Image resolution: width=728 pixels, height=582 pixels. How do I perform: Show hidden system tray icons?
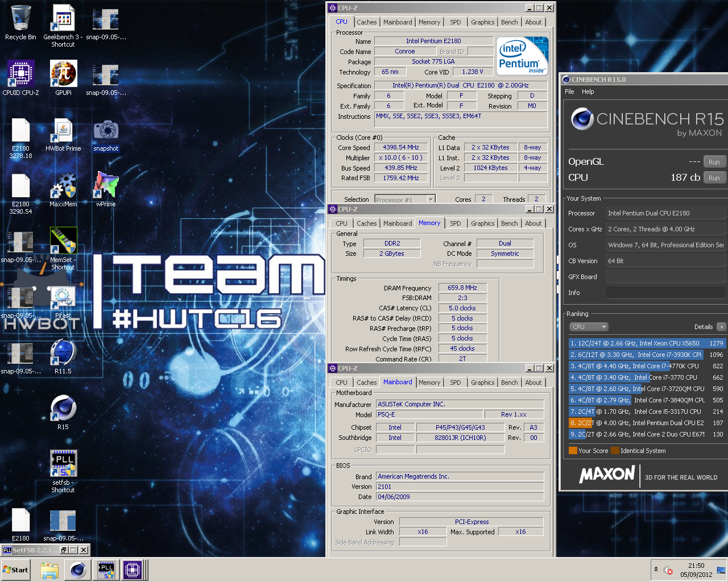tap(656, 569)
